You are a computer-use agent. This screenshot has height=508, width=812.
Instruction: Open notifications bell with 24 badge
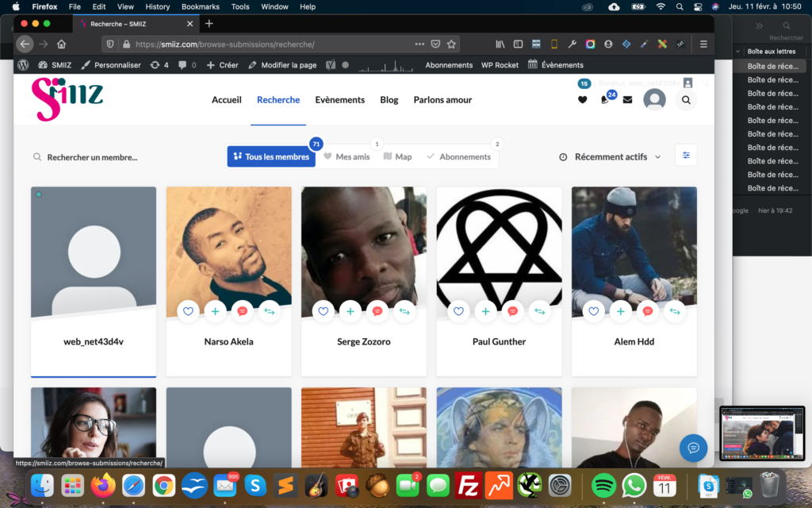(x=605, y=100)
